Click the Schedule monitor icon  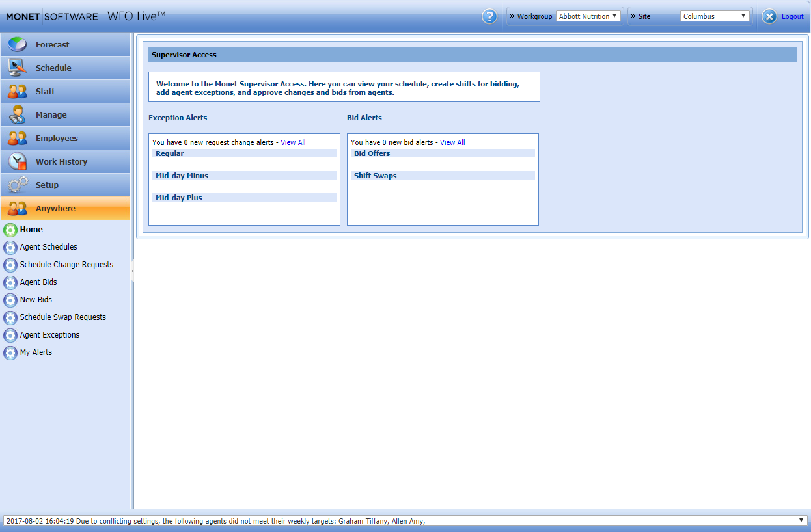(18, 68)
